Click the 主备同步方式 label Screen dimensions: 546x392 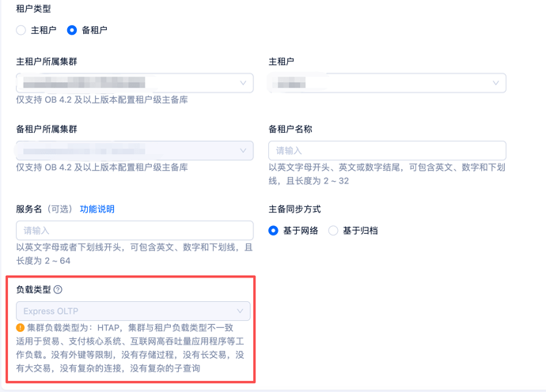pyautogui.click(x=294, y=209)
